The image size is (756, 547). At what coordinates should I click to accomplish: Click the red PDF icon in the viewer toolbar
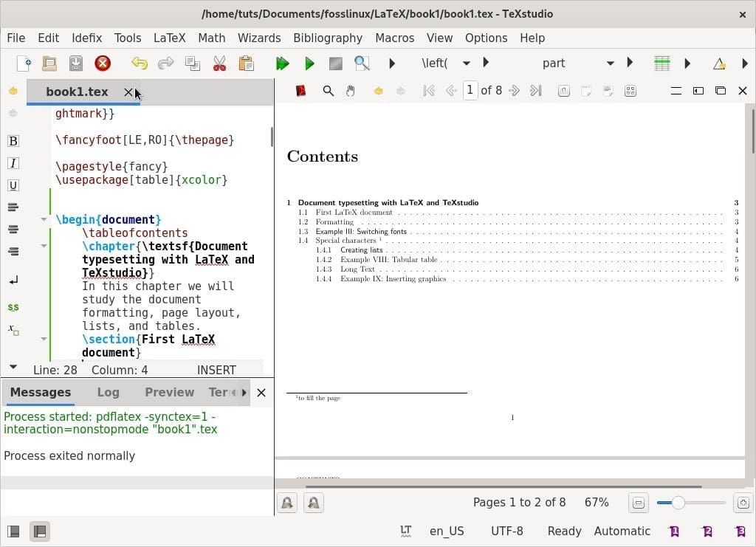[x=301, y=91]
